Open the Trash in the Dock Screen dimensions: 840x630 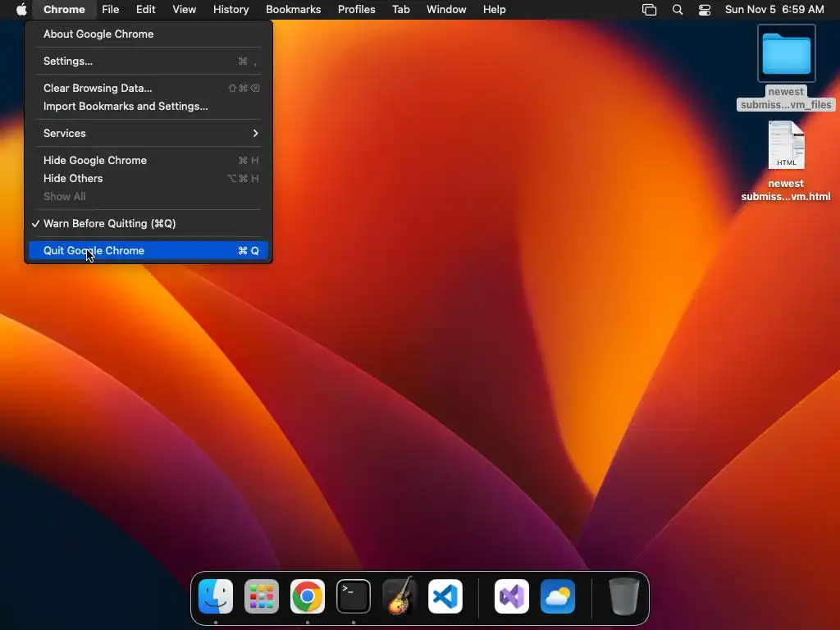click(624, 596)
